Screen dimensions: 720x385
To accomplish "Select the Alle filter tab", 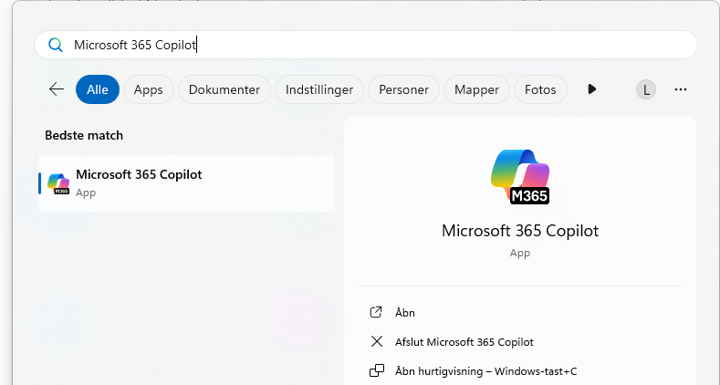I will 97,90.
